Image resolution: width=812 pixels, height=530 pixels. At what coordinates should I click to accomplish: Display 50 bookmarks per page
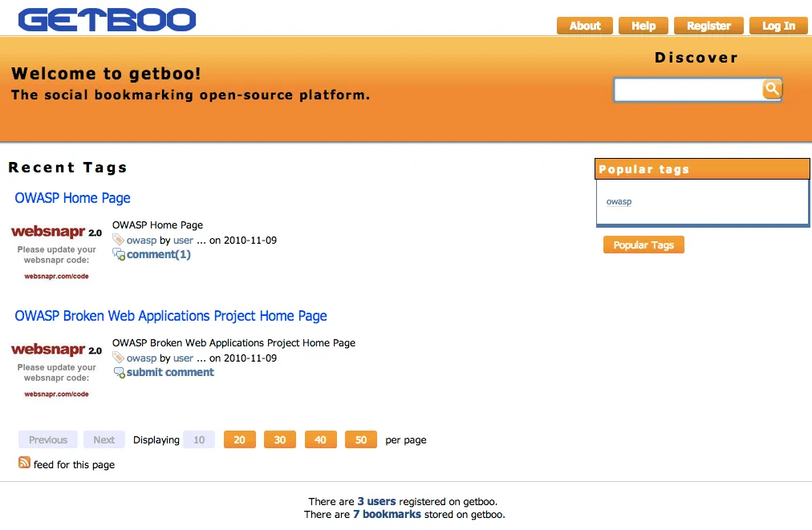click(x=360, y=439)
